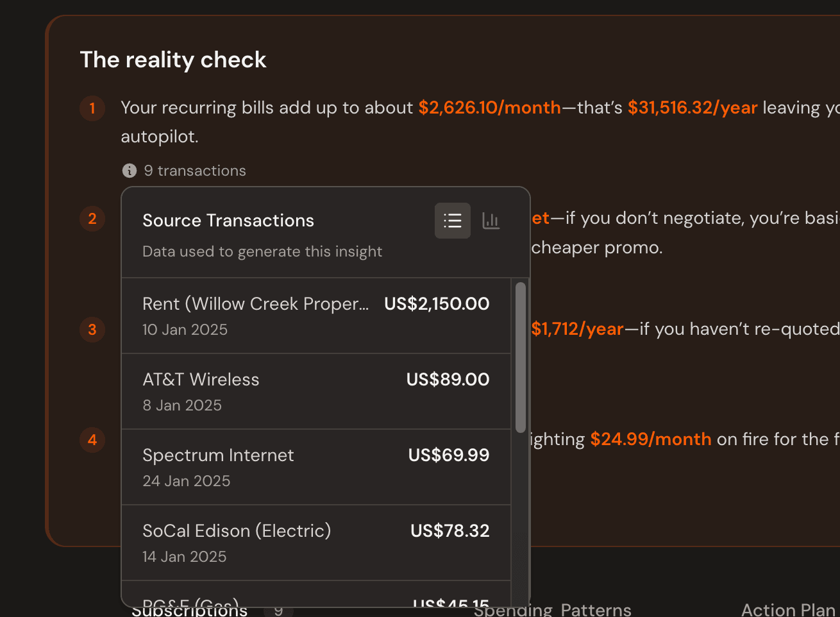840x617 pixels.
Task: Open the Spectrum Internet transaction entry
Action: tap(315, 467)
